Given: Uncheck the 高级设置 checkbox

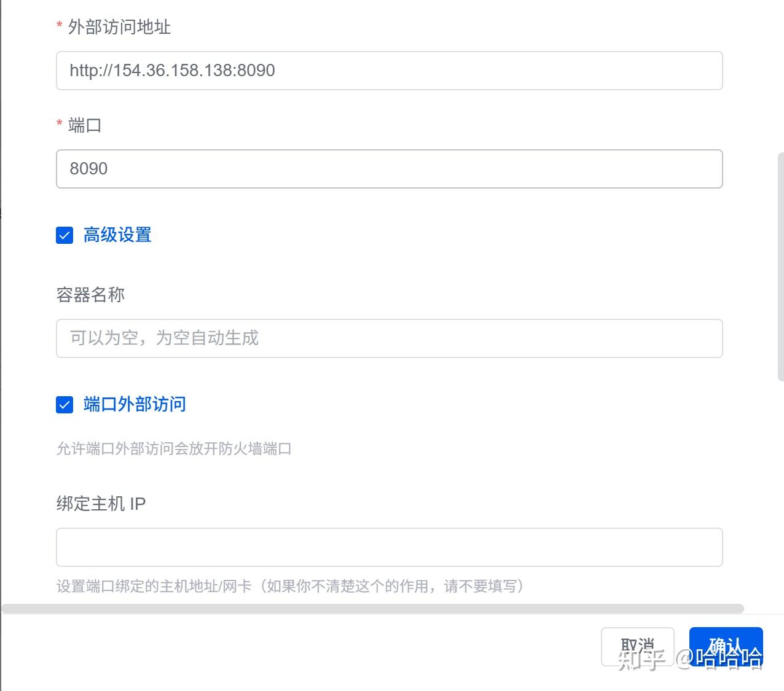Looking at the screenshot, I should pos(65,235).
